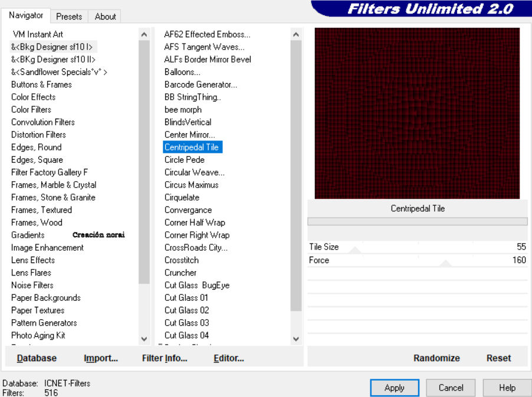Screen dimensions: 532x397
Task: Click the filter preview image
Action: click(x=417, y=113)
